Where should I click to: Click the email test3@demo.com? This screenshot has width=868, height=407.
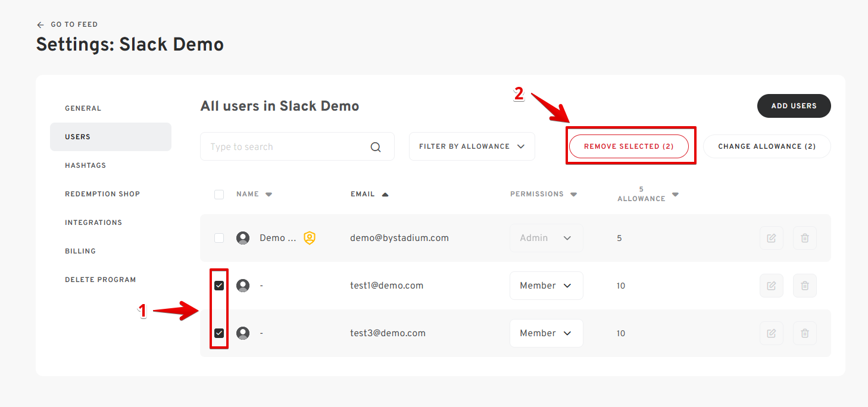click(388, 333)
